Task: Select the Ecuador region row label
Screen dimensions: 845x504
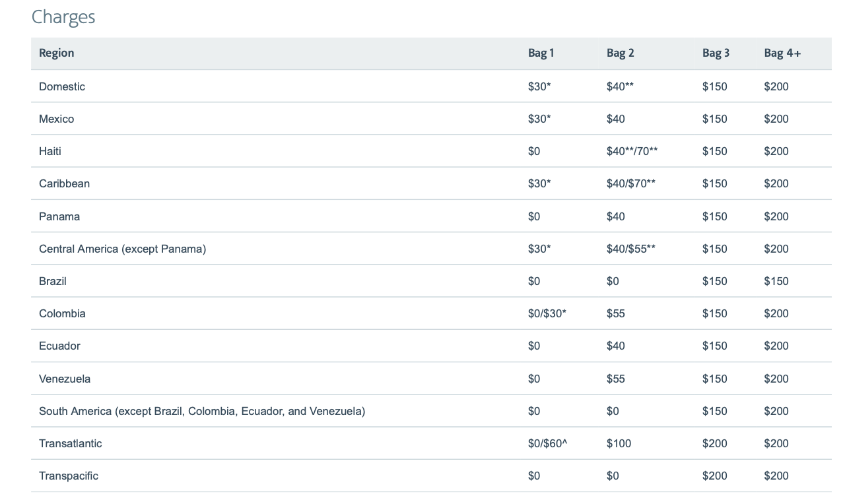Action: [x=59, y=346]
